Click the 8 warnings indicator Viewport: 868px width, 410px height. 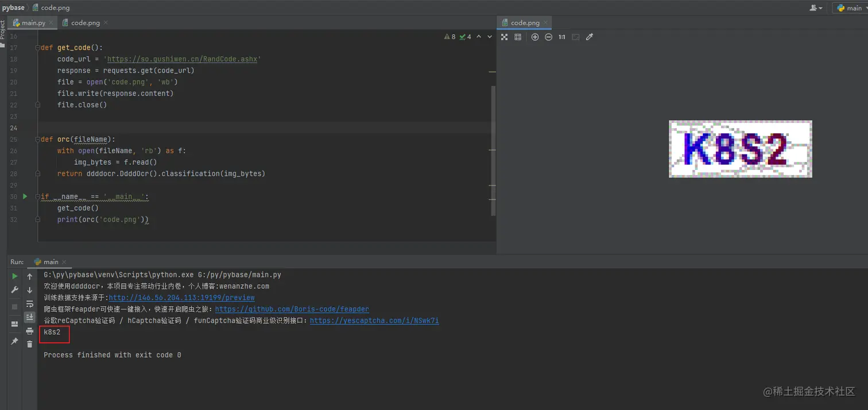point(449,37)
